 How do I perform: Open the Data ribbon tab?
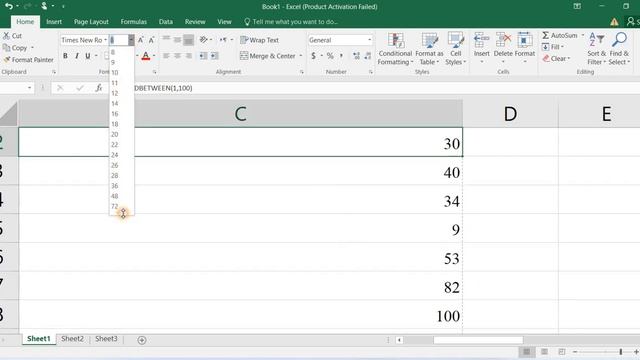click(x=166, y=22)
